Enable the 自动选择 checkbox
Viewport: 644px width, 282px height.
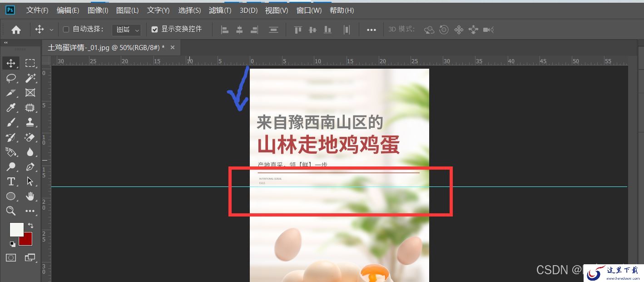pyautogui.click(x=66, y=29)
